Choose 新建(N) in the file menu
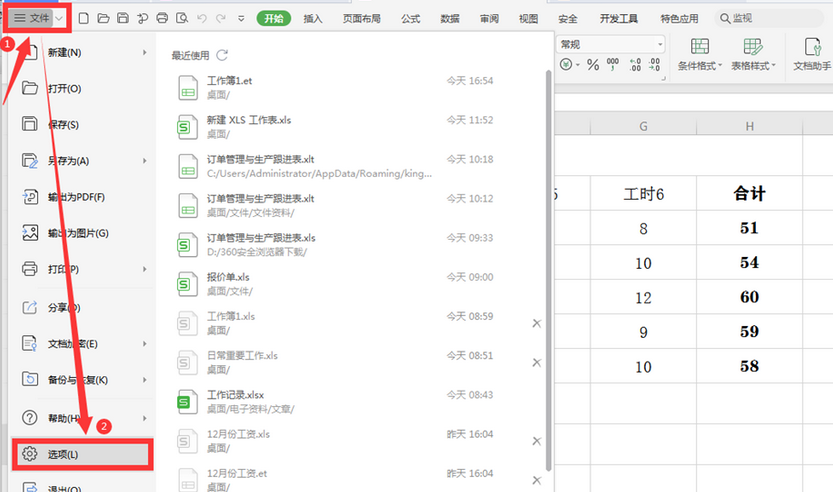This screenshot has width=833, height=492. (x=82, y=53)
